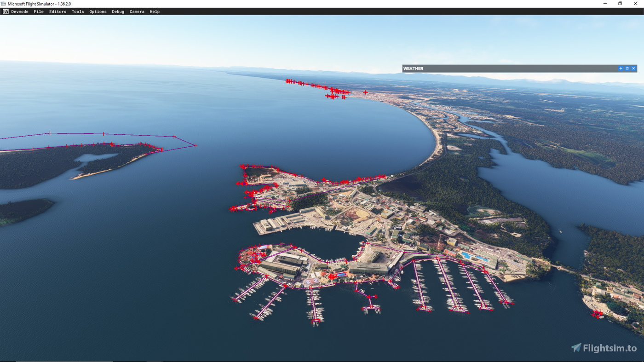Add a new entry using the Weather panel's plus icon
Viewport: 644px width, 362px height.
[621, 68]
